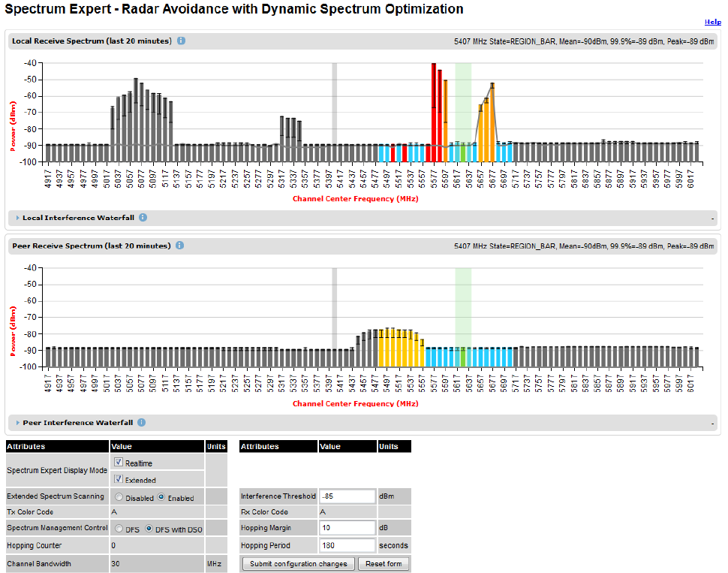Click the Reset form button
The height and width of the screenshot is (573, 728).
point(384,564)
